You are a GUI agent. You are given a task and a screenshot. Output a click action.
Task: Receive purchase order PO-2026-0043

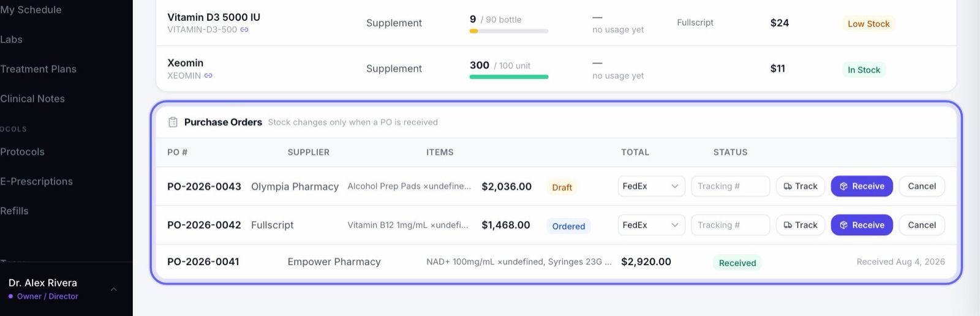tap(862, 186)
